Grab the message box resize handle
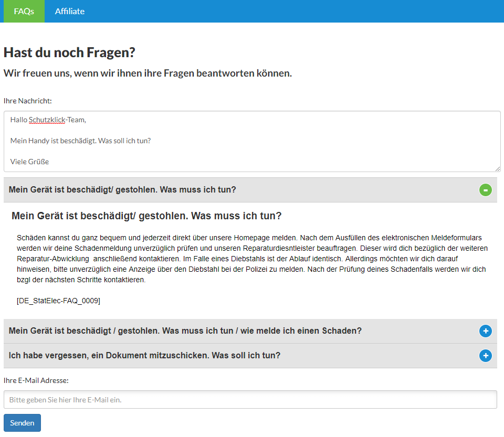504x437 pixels. (x=498, y=169)
